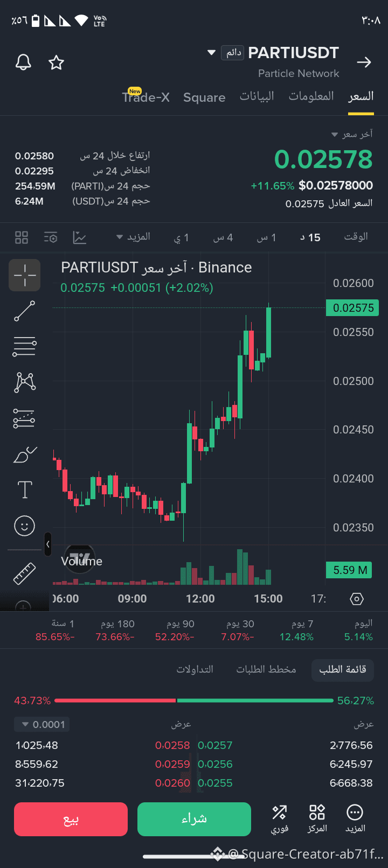Switch to the Square tab
The image size is (388, 868).
coord(204,97)
